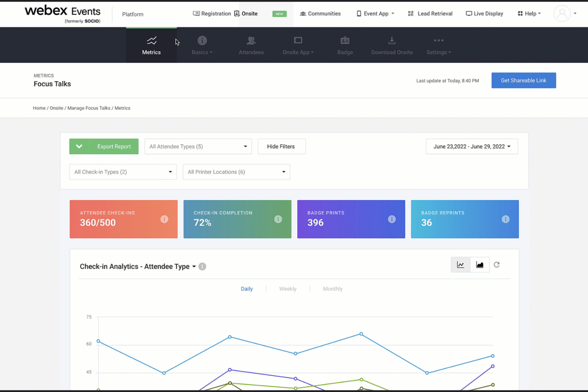The image size is (588, 392).
Task: Click info icon on Badge Reprints card
Action: pos(505,219)
